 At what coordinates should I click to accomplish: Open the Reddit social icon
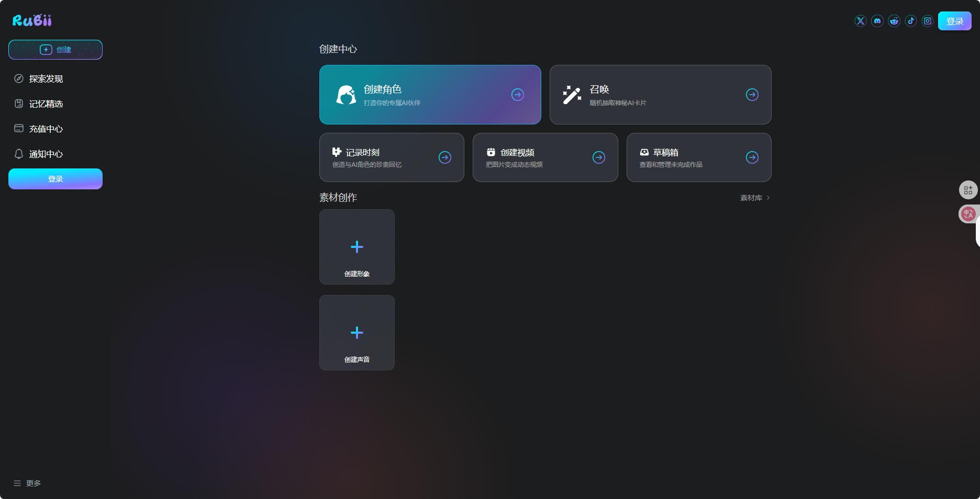pos(894,21)
